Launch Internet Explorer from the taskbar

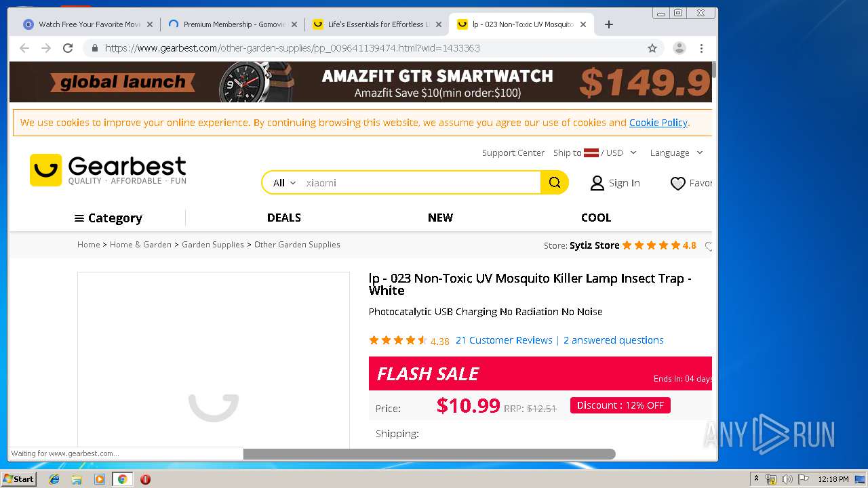click(x=54, y=479)
